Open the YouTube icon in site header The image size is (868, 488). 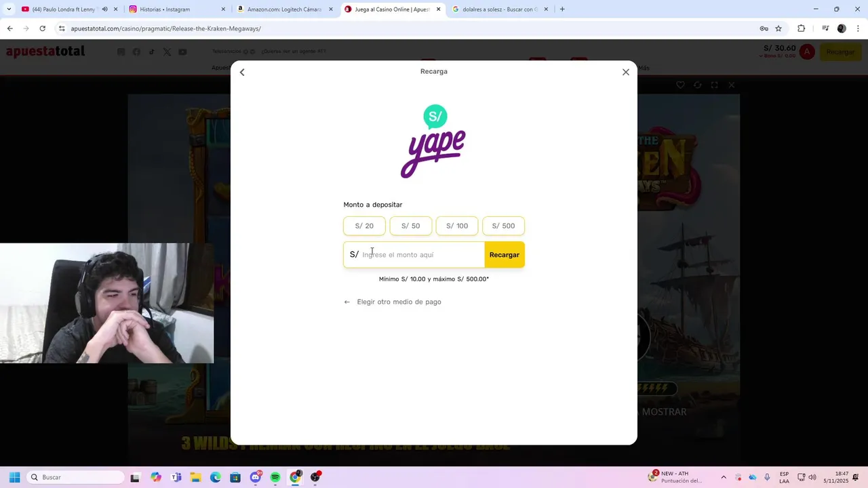click(x=182, y=52)
